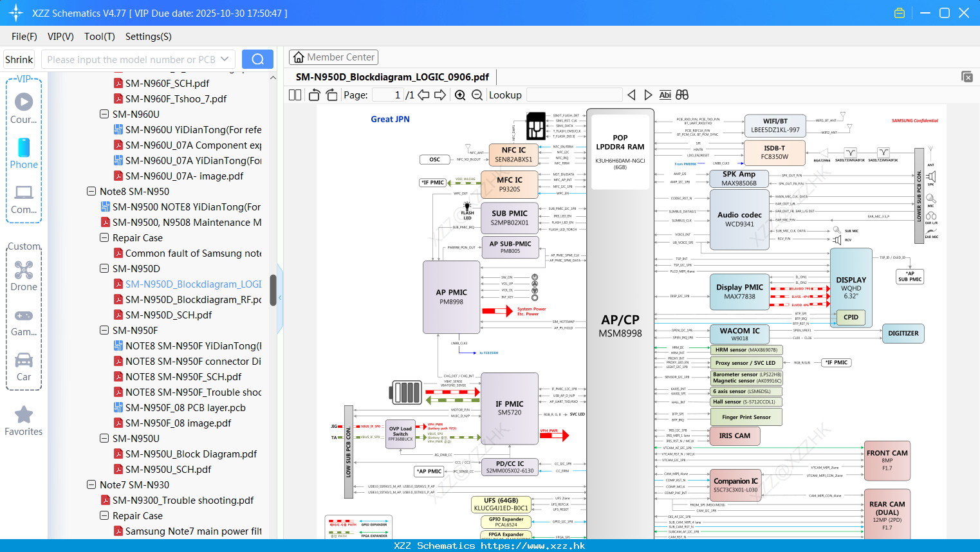Select the Computer category icon
This screenshot has height=552, width=980.
coord(24,199)
